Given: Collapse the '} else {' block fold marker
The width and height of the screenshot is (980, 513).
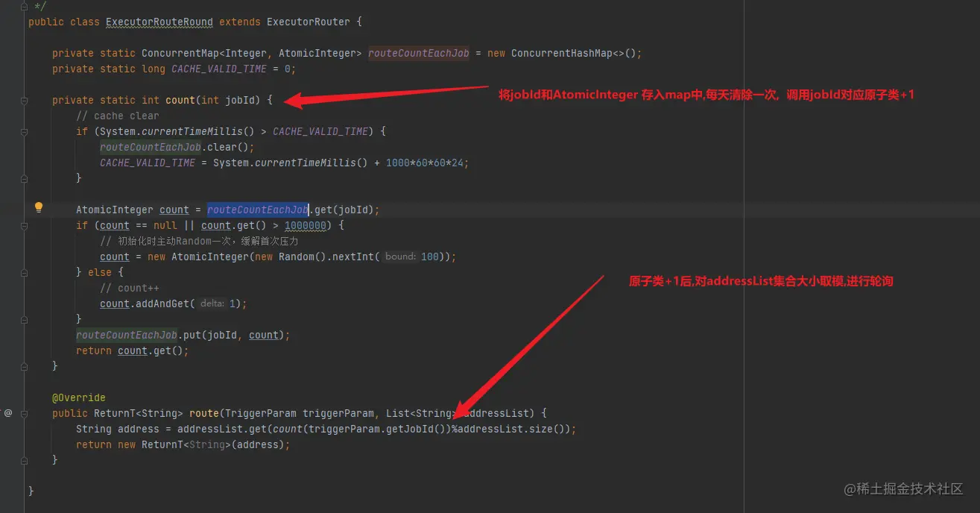Looking at the screenshot, I should (25, 272).
